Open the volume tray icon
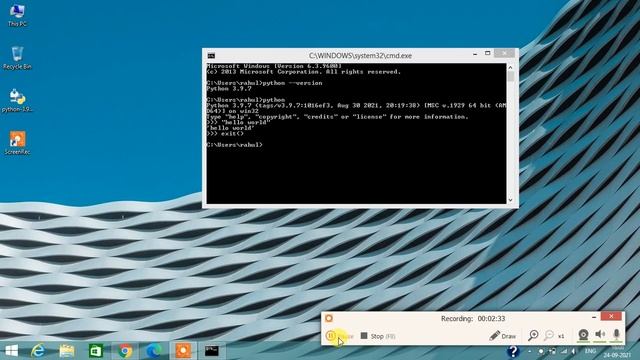The image size is (640, 360). pyautogui.click(x=573, y=351)
